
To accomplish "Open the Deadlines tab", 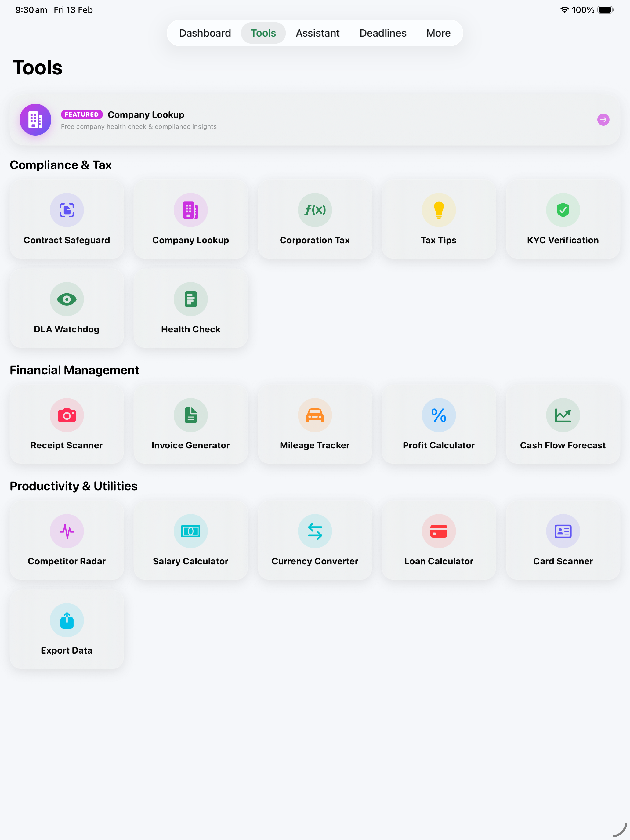I will point(382,33).
